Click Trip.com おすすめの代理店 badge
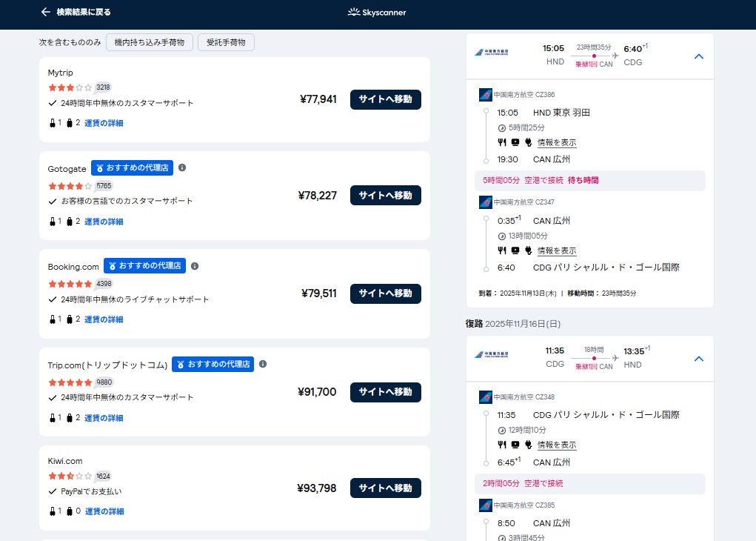 (x=213, y=365)
